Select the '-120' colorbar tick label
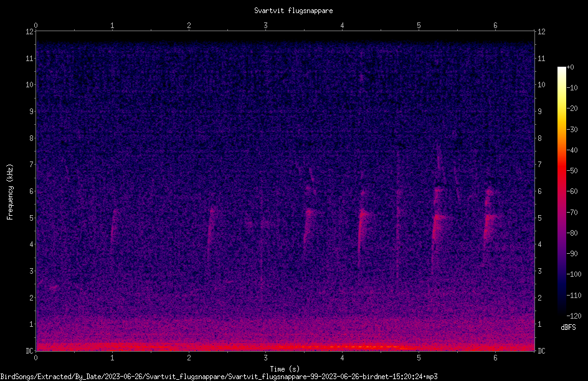Image resolution: width=588 pixels, height=381 pixels. [x=574, y=316]
